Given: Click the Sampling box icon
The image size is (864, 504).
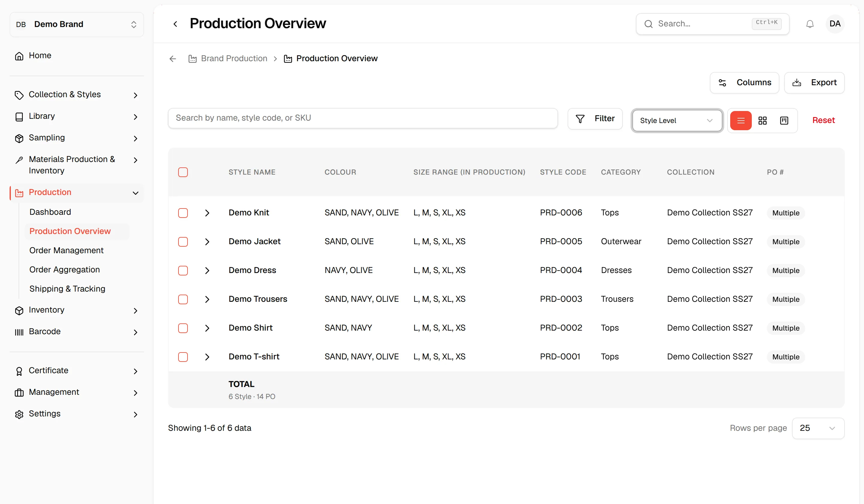Looking at the screenshot, I should [x=19, y=138].
